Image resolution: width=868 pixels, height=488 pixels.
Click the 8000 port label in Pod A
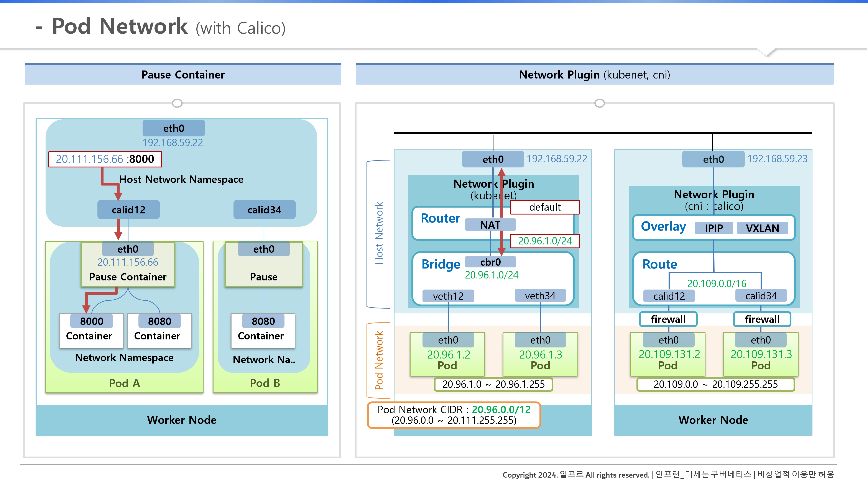[x=91, y=321]
